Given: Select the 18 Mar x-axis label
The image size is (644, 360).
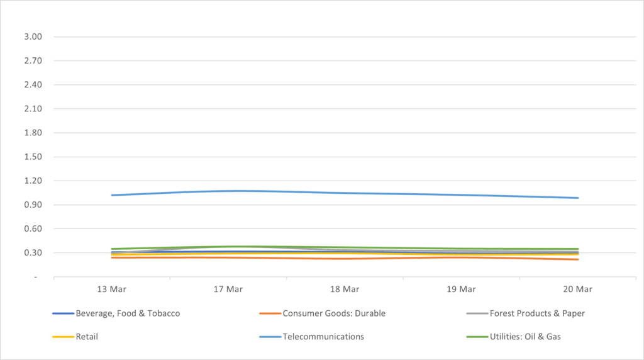Looking at the screenshot, I should pyautogui.click(x=345, y=290).
